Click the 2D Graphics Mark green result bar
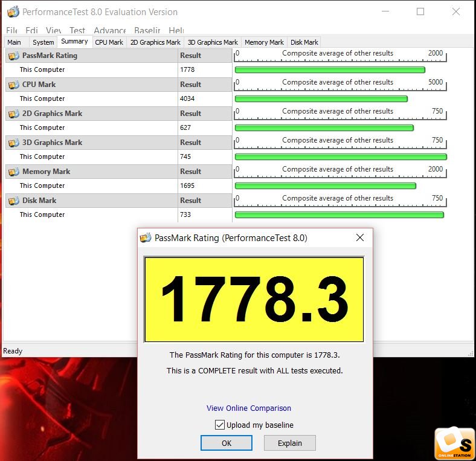This screenshot has height=461, width=476. (324, 128)
